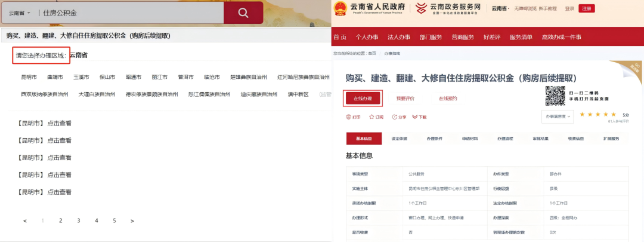The height and width of the screenshot is (242, 644).
Task: Choose 丽江市 as the handling region
Action: [x=159, y=77]
